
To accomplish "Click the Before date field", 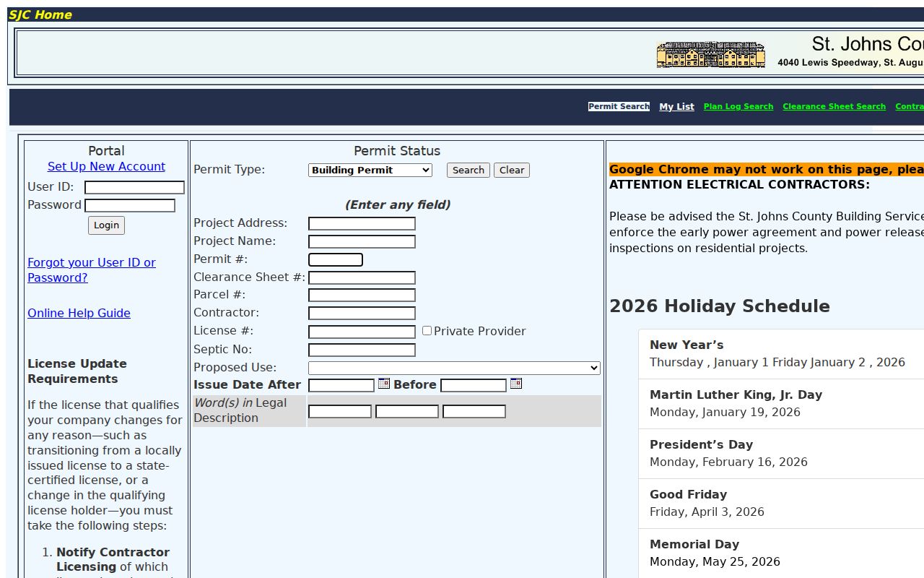I will tap(474, 385).
